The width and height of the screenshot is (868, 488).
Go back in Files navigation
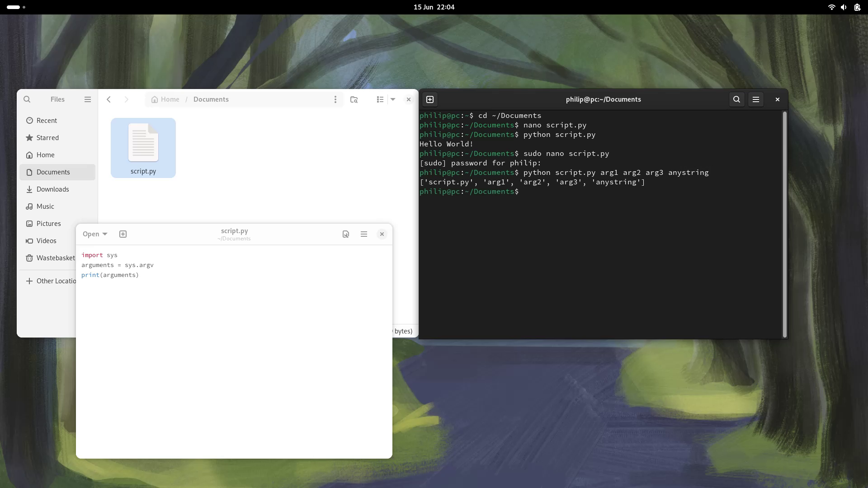(x=108, y=99)
